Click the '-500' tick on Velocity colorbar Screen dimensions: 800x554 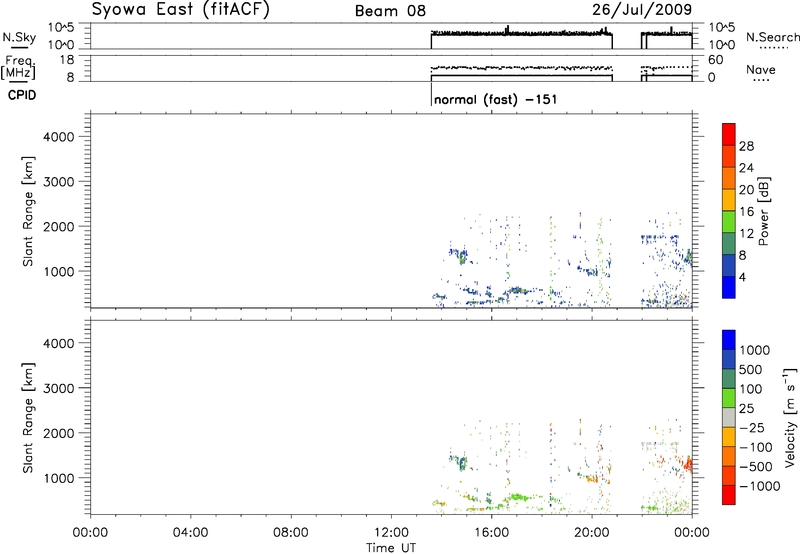pyautogui.click(x=756, y=467)
